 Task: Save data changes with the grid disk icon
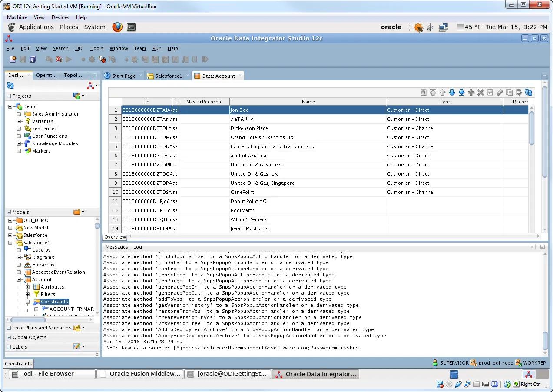pyautogui.click(x=490, y=93)
